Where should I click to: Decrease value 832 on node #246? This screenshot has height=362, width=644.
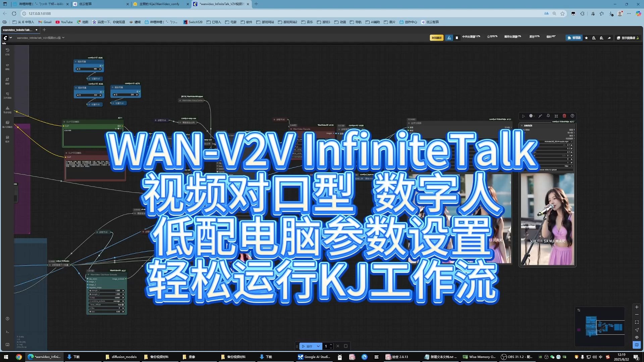pos(77,95)
